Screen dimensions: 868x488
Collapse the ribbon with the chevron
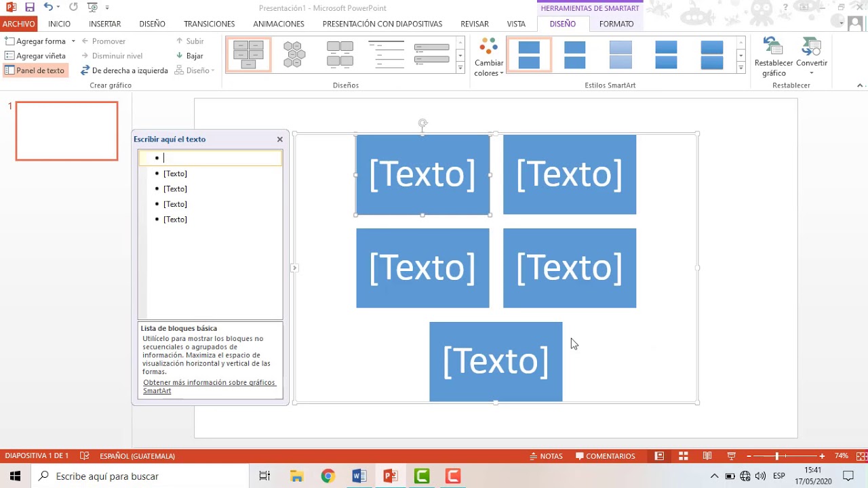click(860, 85)
